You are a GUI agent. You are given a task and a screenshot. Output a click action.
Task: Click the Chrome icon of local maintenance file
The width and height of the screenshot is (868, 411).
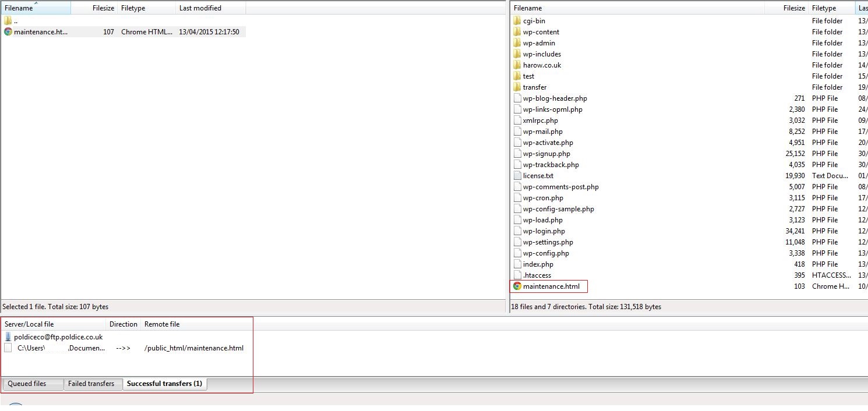(8, 32)
